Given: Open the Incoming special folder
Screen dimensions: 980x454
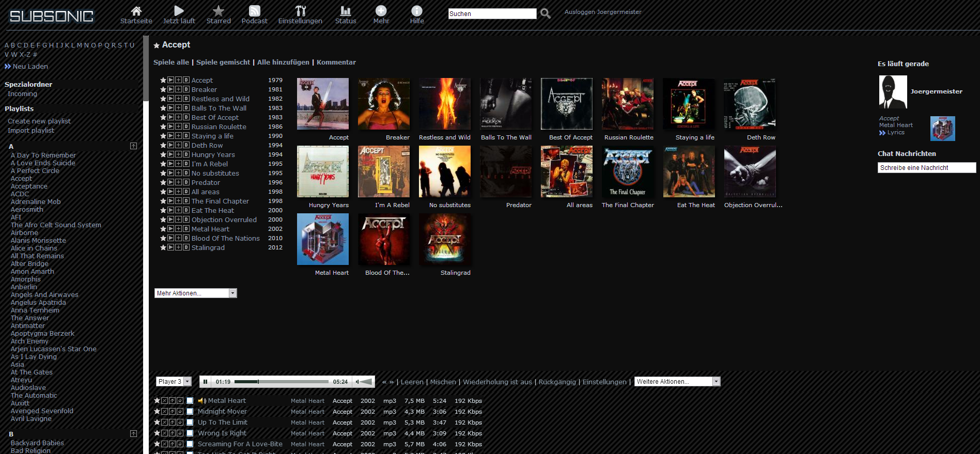Looking at the screenshot, I should point(22,94).
